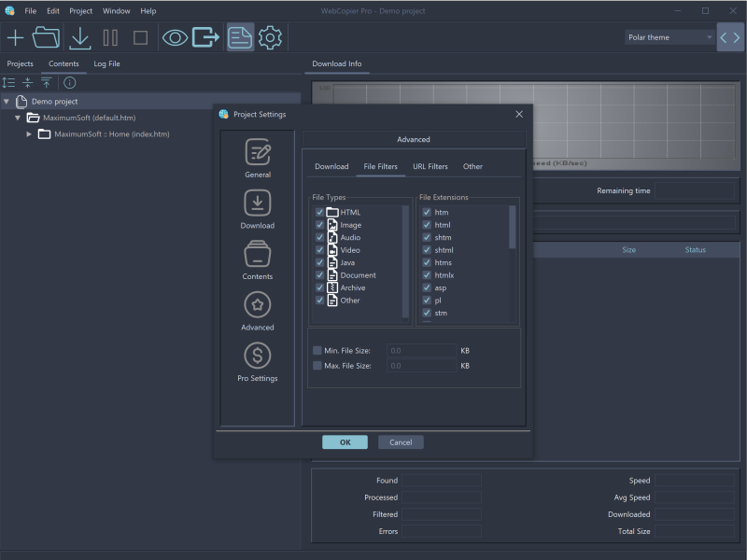Click the export arrow toolbar icon
Screen dimensions: 747x560
(205, 37)
